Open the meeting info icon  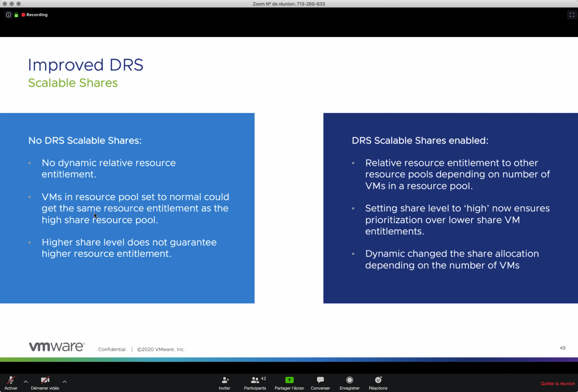8,15
